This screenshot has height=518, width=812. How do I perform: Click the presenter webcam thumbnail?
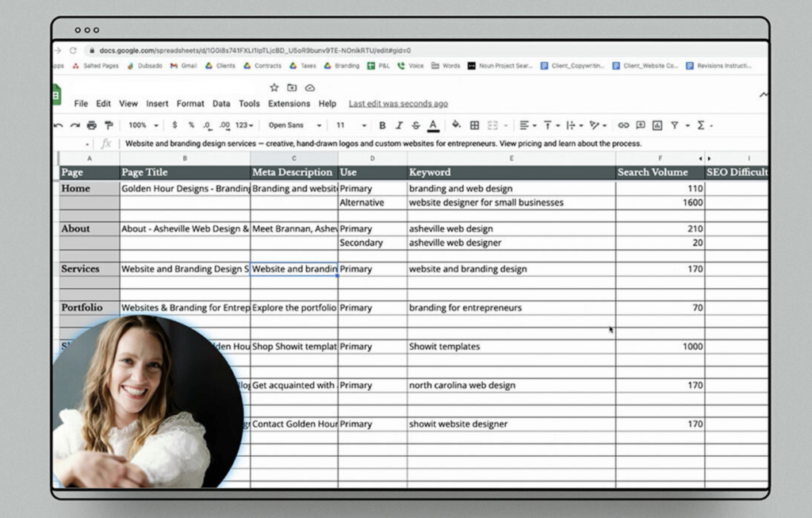(x=148, y=402)
